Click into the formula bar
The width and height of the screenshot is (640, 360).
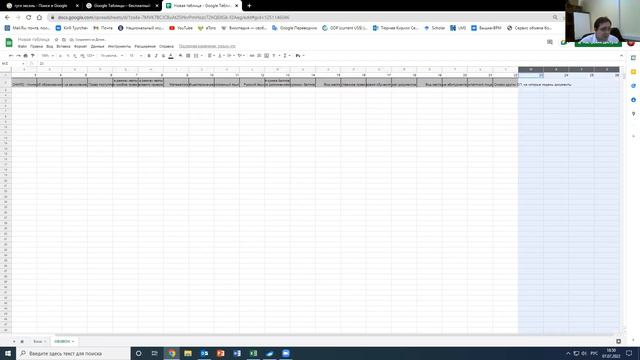click(x=327, y=64)
